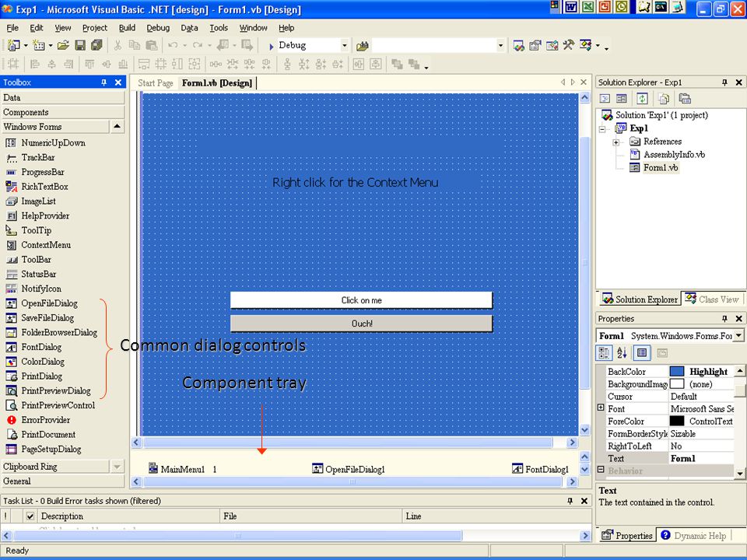The height and width of the screenshot is (560, 747).
Task: Click the Refresh icon in Solution Explorer
Action: click(642, 99)
